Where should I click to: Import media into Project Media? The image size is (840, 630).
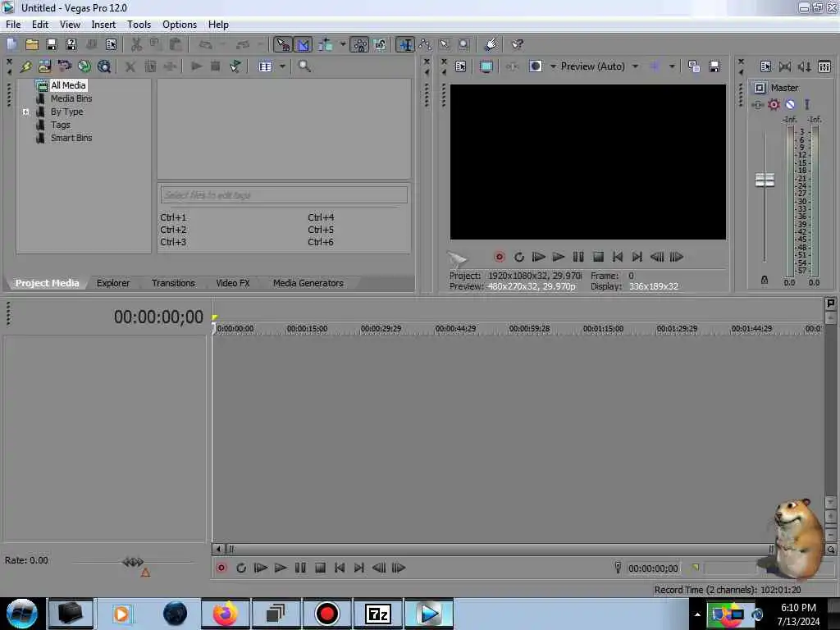tap(44, 66)
